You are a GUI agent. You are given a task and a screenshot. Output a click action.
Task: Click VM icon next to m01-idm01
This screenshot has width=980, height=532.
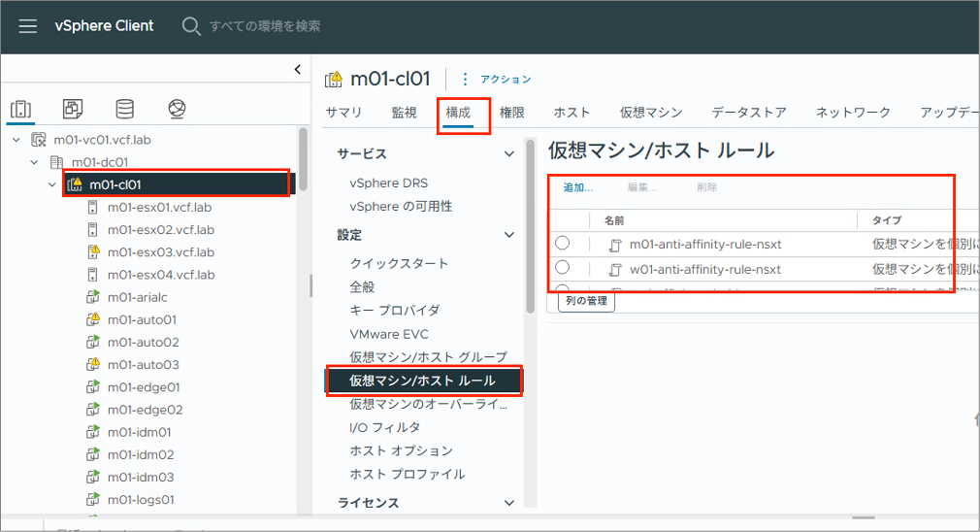(x=93, y=432)
